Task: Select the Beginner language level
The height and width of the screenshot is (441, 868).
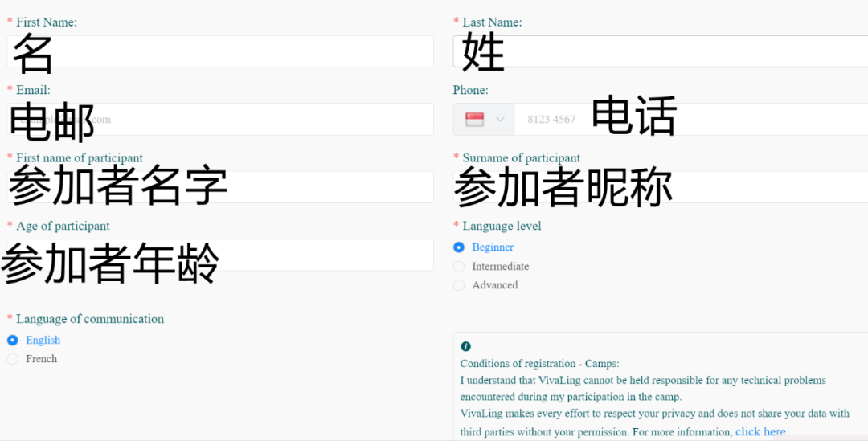Action: (x=458, y=247)
